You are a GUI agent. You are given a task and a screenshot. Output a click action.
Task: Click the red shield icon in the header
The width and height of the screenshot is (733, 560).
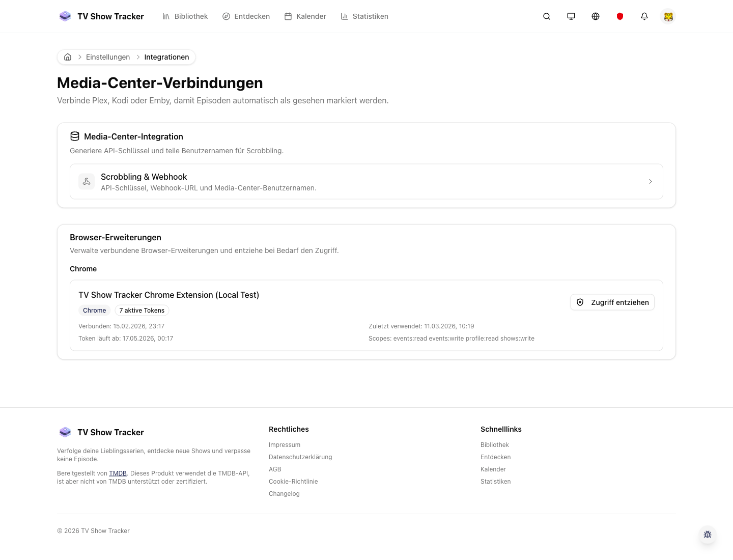point(620,16)
